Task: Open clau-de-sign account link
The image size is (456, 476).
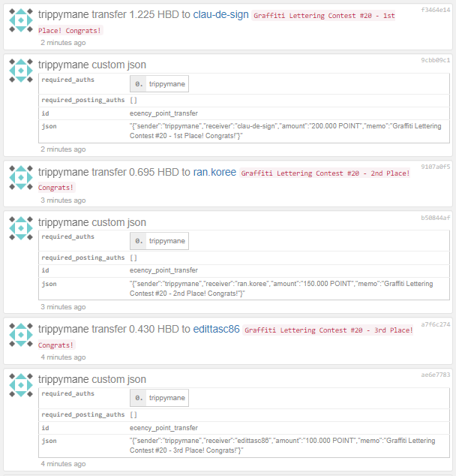Action: coord(220,14)
